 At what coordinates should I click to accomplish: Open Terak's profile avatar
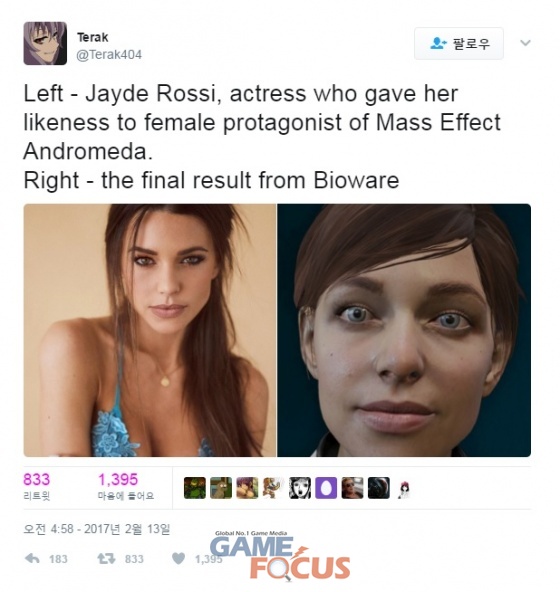(x=45, y=43)
